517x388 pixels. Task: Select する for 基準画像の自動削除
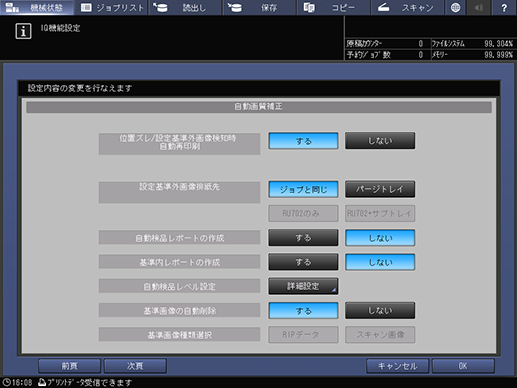tap(303, 311)
